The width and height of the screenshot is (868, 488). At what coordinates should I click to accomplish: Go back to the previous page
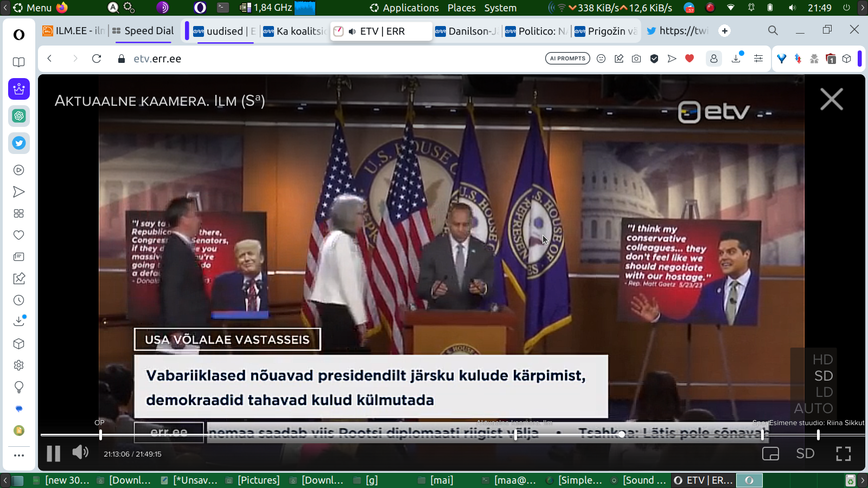point(50,59)
